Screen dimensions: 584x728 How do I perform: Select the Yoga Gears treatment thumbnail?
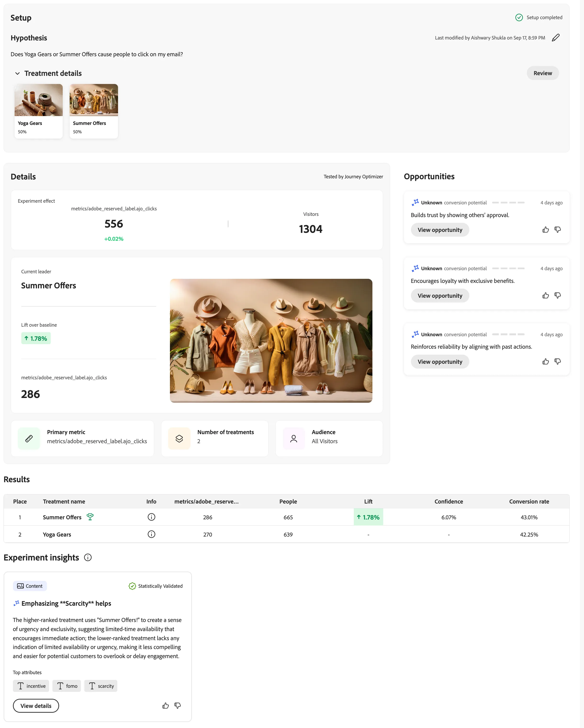coord(39,100)
